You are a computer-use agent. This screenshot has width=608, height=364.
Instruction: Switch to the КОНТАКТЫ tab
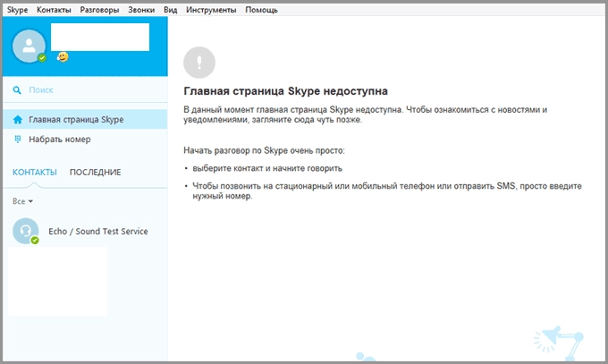coord(35,173)
